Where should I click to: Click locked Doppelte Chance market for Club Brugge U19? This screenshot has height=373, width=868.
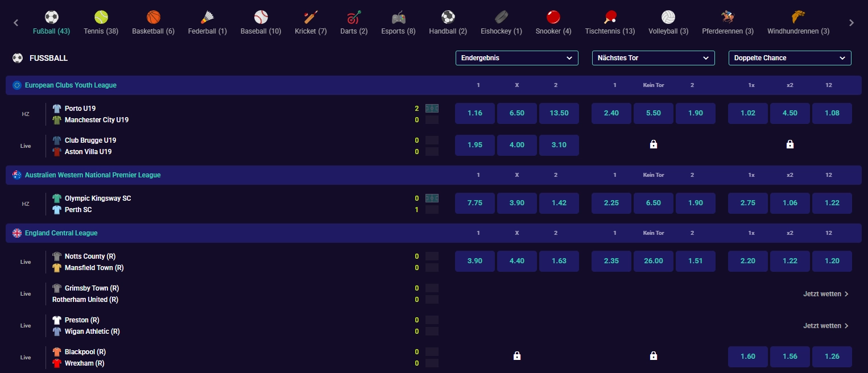790,145
